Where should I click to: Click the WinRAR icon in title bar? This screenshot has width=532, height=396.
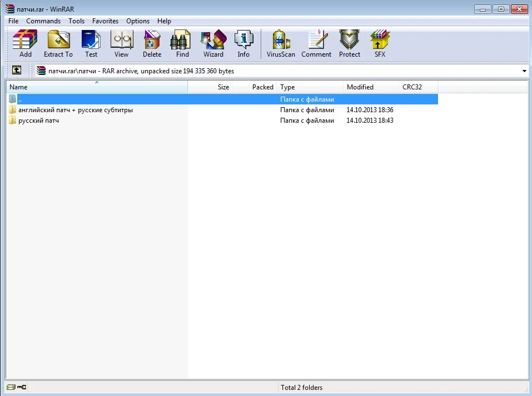pyautogui.click(x=10, y=9)
